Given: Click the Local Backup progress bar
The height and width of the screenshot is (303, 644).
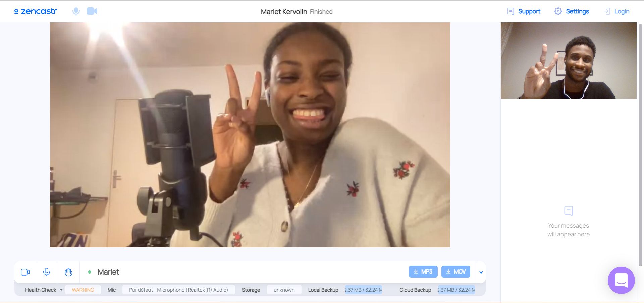Looking at the screenshot, I should 364,290.
